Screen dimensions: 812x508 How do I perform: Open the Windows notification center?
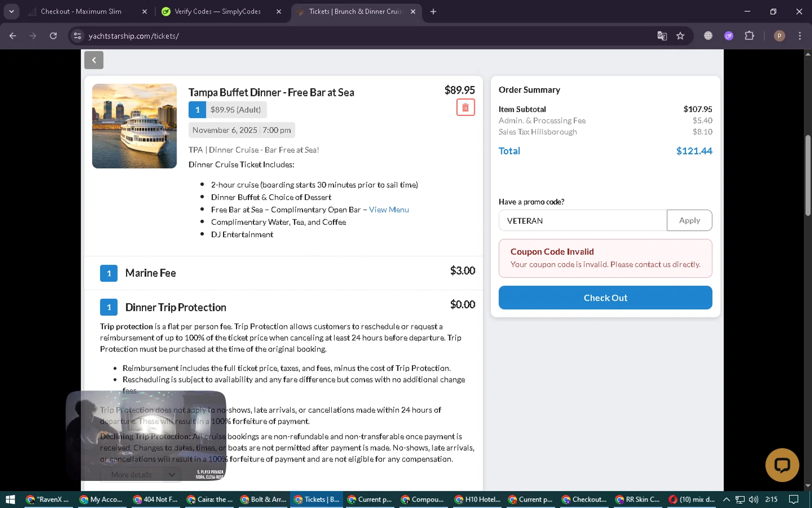pos(794,499)
